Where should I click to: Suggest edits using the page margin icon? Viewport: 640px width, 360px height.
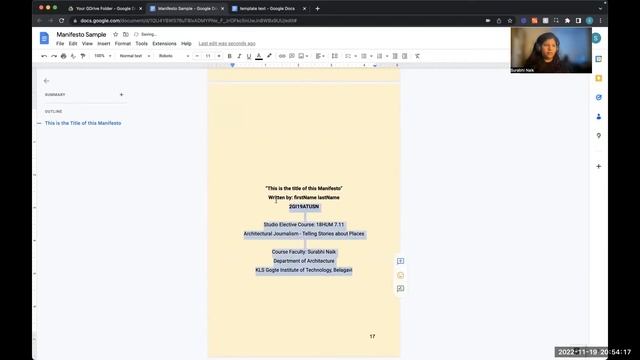point(400,289)
